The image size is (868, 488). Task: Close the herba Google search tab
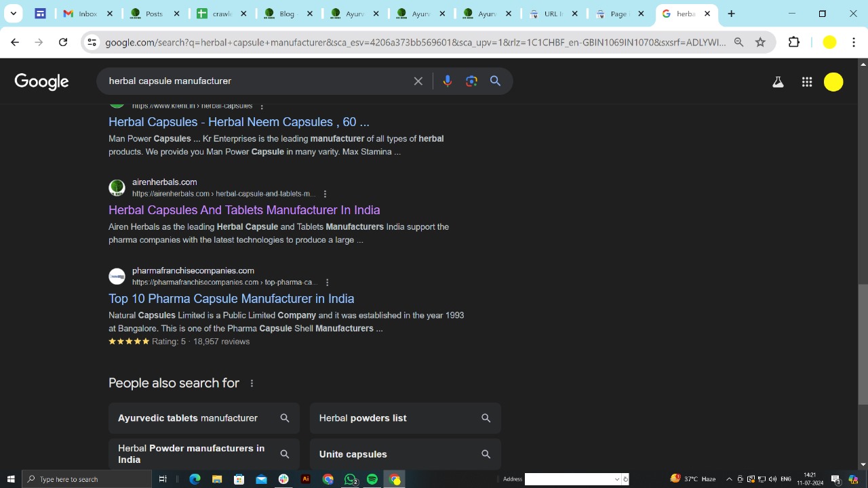click(x=707, y=14)
